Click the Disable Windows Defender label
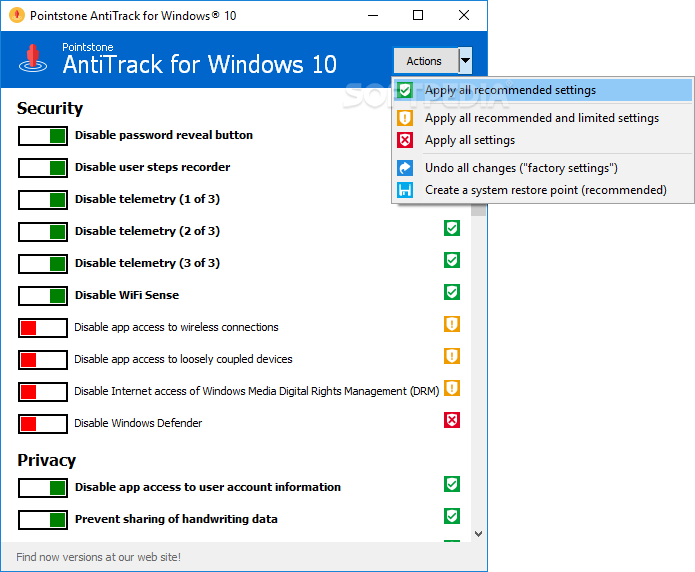The height and width of the screenshot is (572, 695). click(138, 423)
